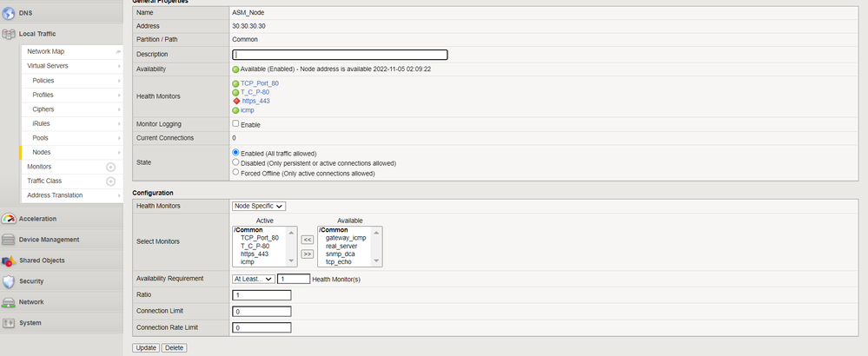Expand Profiles submenu arrow
This screenshot has width=868, height=356.
click(118, 96)
